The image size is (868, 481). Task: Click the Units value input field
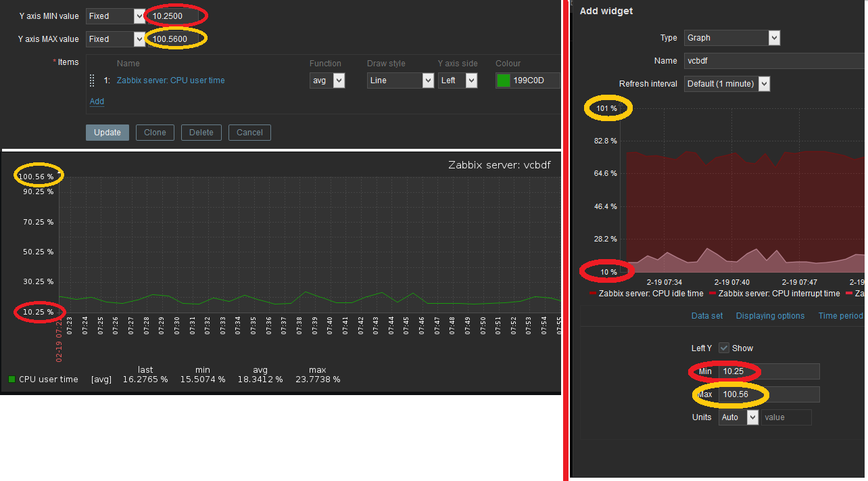tap(787, 417)
